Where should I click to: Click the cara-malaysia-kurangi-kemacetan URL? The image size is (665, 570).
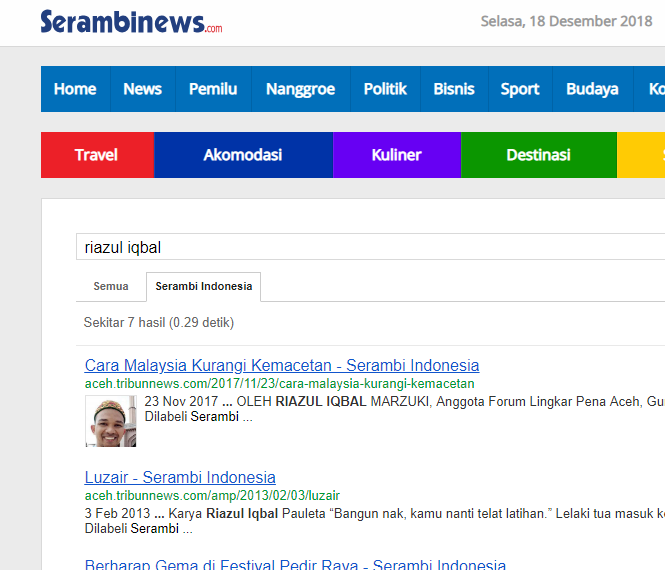coord(279,383)
